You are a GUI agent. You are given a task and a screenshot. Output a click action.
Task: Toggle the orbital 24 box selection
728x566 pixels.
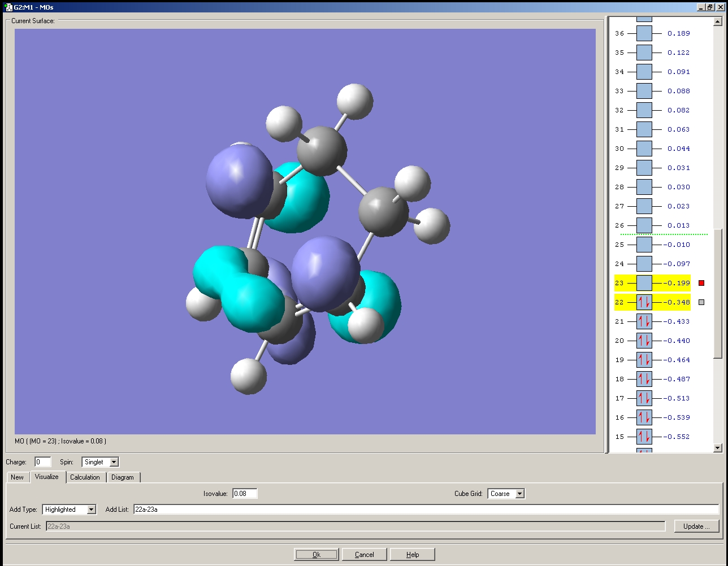coord(644,264)
